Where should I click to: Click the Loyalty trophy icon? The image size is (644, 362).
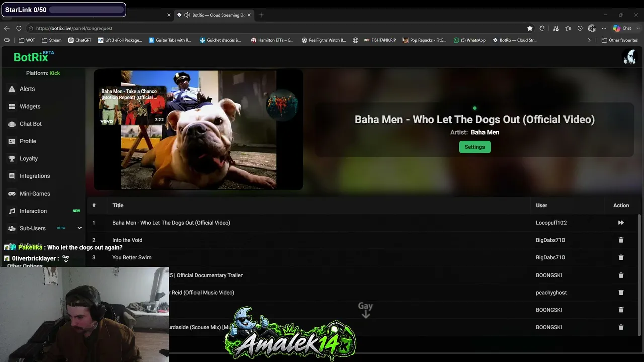12,159
